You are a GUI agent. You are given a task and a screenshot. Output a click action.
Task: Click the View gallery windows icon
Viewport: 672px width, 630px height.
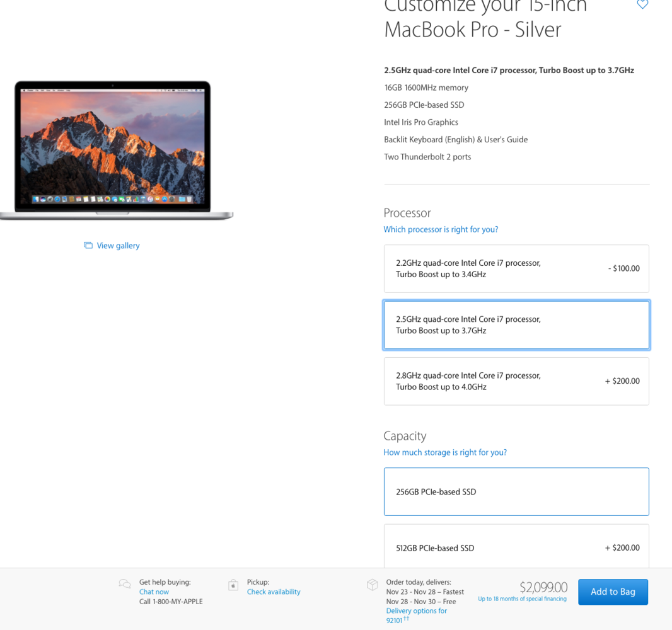coord(88,245)
